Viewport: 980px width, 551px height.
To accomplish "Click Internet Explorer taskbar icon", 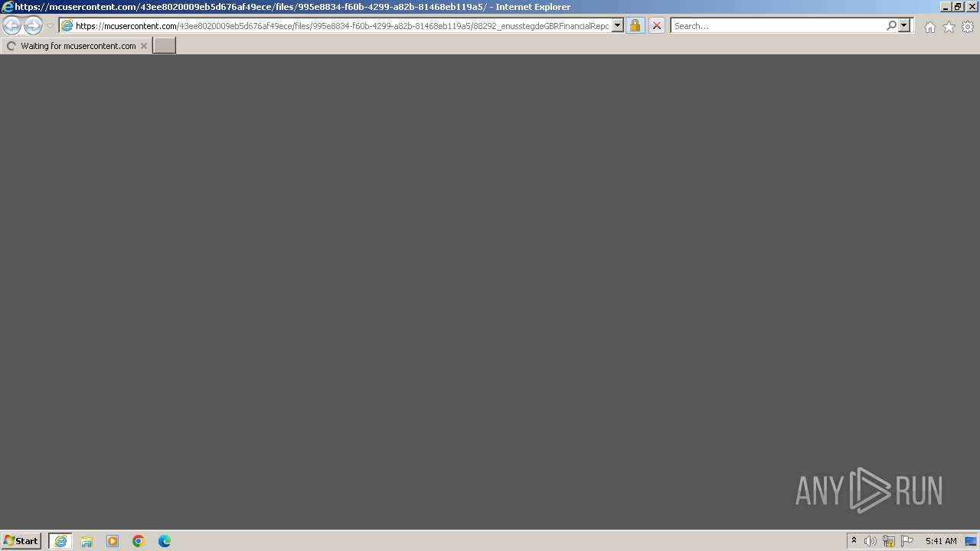I will [60, 541].
